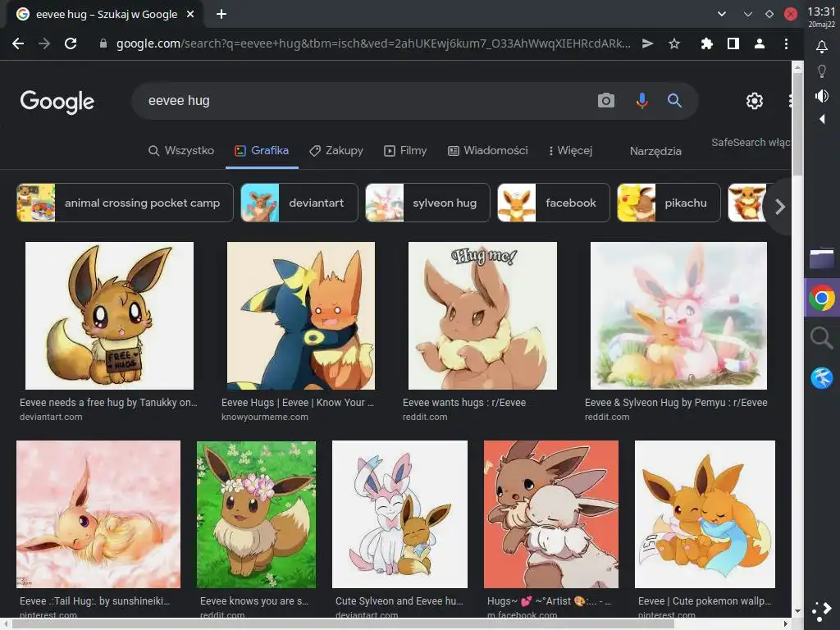This screenshot has height=630, width=840.
Task: Open Eevee Hugs Know Your Meme link
Action: 297,402
